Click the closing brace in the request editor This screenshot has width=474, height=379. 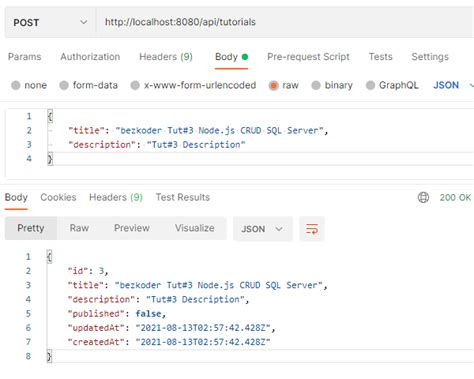pyautogui.click(x=50, y=159)
